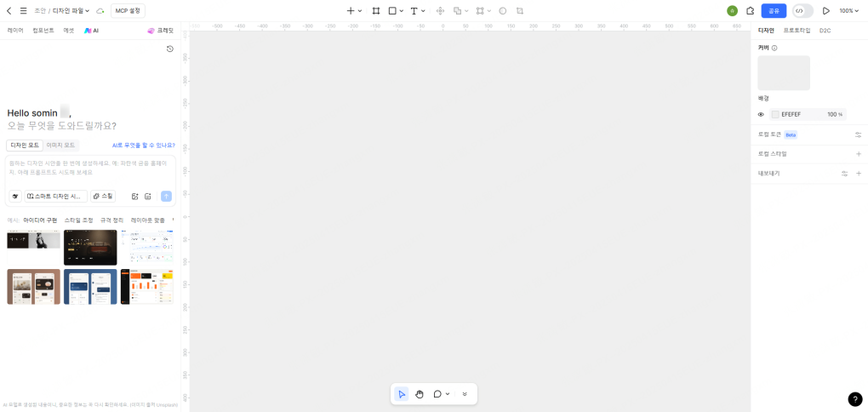Click the cloud sync status icon

click(x=100, y=10)
